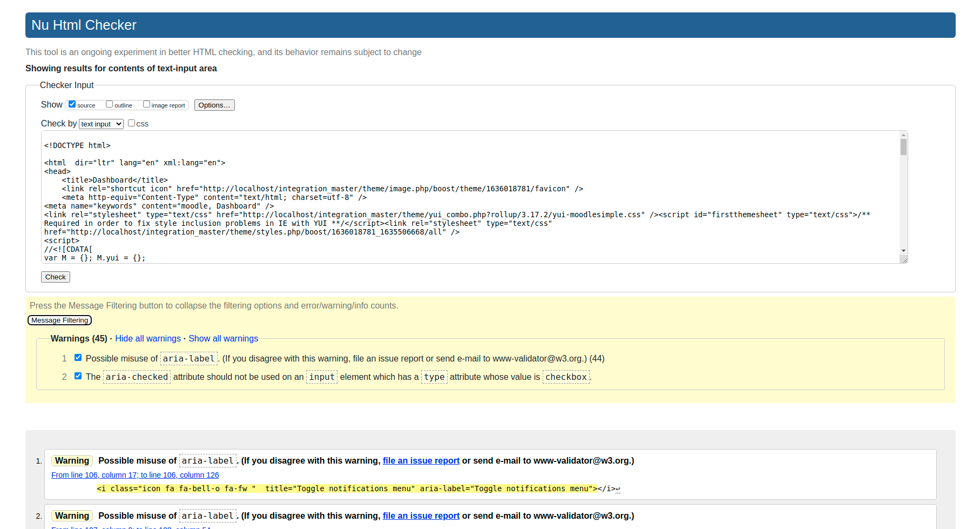
Task: Click the 'Showing results for contents of text-input area' text
Action: pyautogui.click(x=121, y=68)
